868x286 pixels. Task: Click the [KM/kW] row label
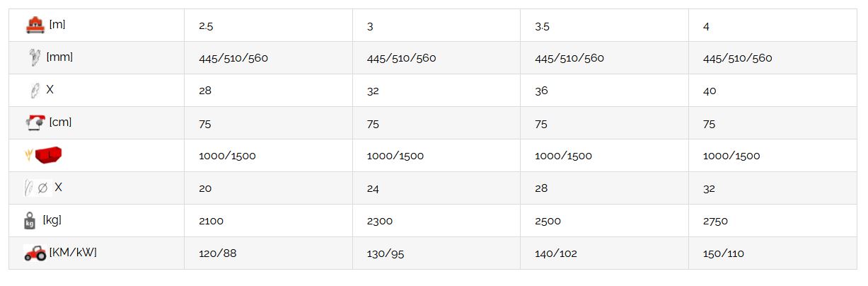pos(73,253)
